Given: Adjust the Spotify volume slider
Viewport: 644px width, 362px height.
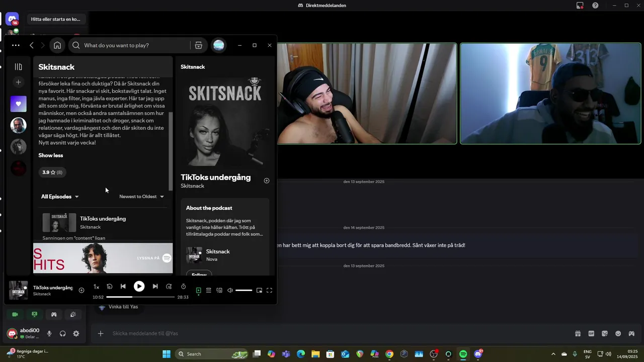Looking at the screenshot, I should pos(244,291).
